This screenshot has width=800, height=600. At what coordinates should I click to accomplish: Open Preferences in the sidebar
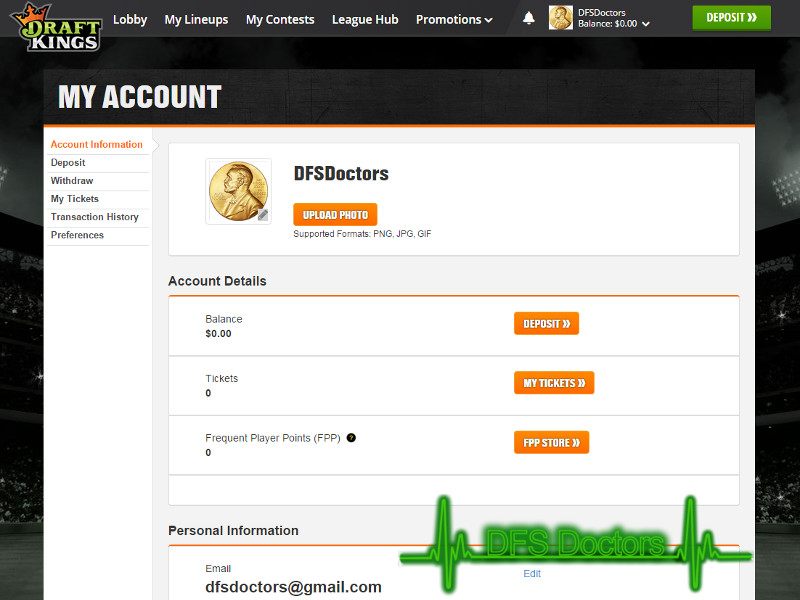click(77, 235)
